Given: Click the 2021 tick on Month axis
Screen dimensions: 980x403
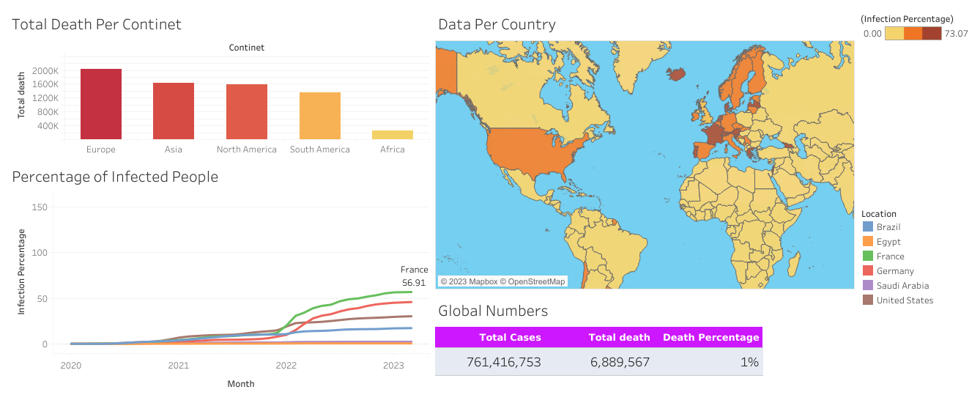Looking at the screenshot, I should pos(179,365).
